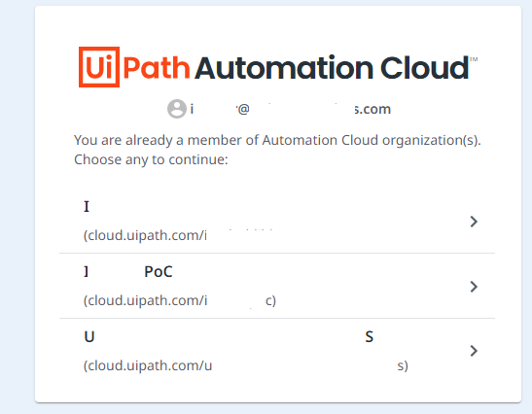Click the UiPath Automation Cloud logo

point(278,67)
